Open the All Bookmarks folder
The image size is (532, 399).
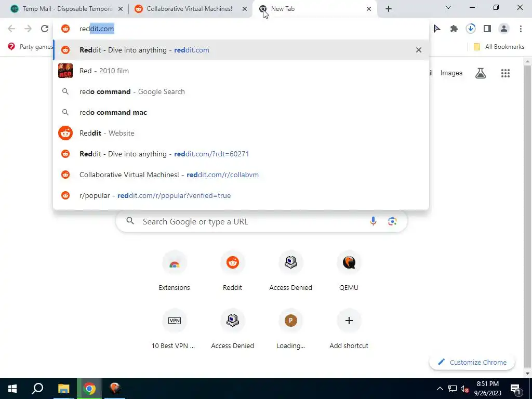pos(499,46)
